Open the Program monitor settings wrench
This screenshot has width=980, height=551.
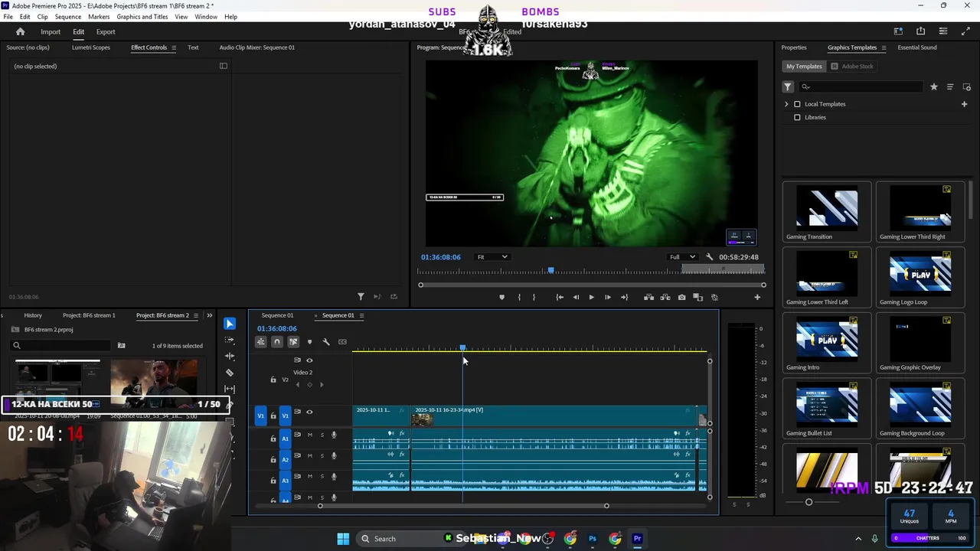coord(709,257)
